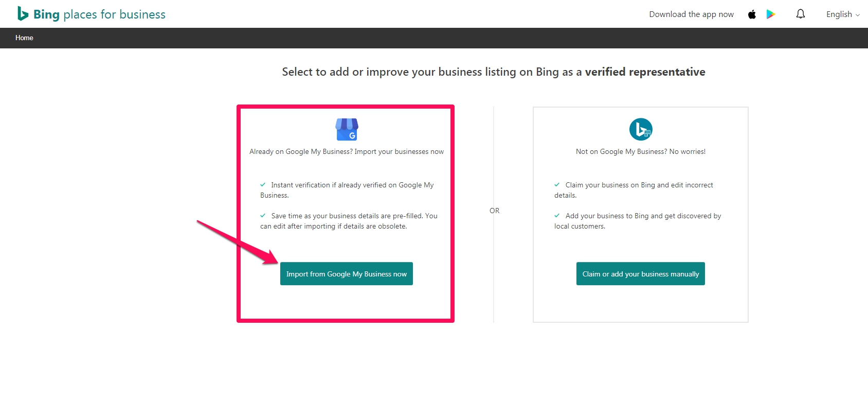
Task: Click checkmark beside Add your business text
Action: (x=557, y=216)
